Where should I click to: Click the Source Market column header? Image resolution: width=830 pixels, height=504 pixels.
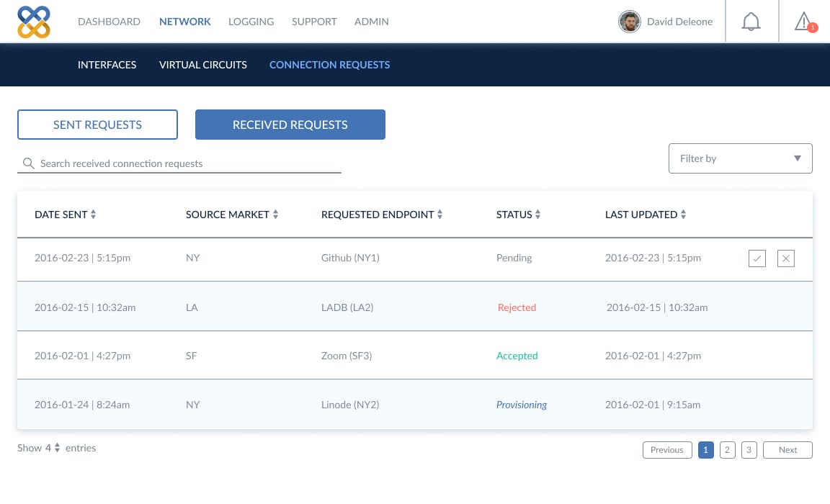pos(228,214)
